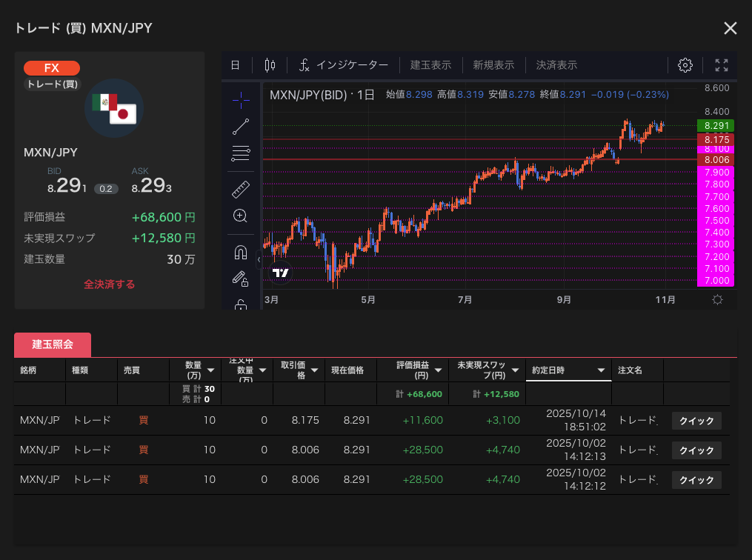Open the インジケーター indicators menu
This screenshot has width=752, height=560.
[x=343, y=65]
